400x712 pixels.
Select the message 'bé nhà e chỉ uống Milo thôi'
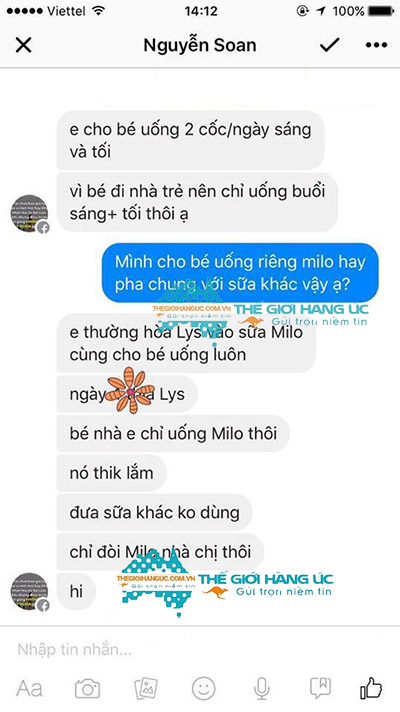pos(173,433)
